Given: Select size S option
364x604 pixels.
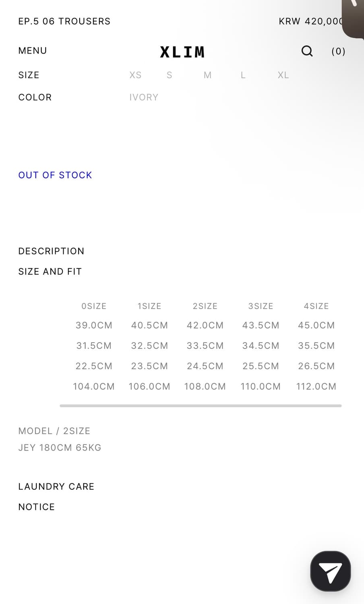Looking at the screenshot, I should coord(170,75).
